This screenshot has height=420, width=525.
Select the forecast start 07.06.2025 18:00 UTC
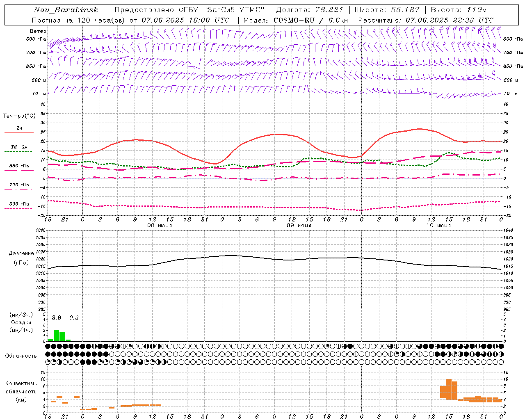point(185,20)
